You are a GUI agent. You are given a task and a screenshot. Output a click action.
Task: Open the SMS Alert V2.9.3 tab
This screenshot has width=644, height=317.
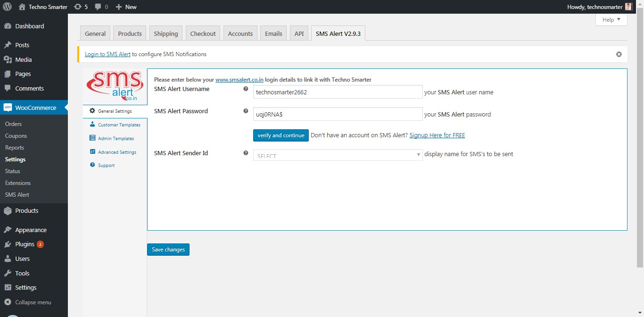tap(338, 33)
